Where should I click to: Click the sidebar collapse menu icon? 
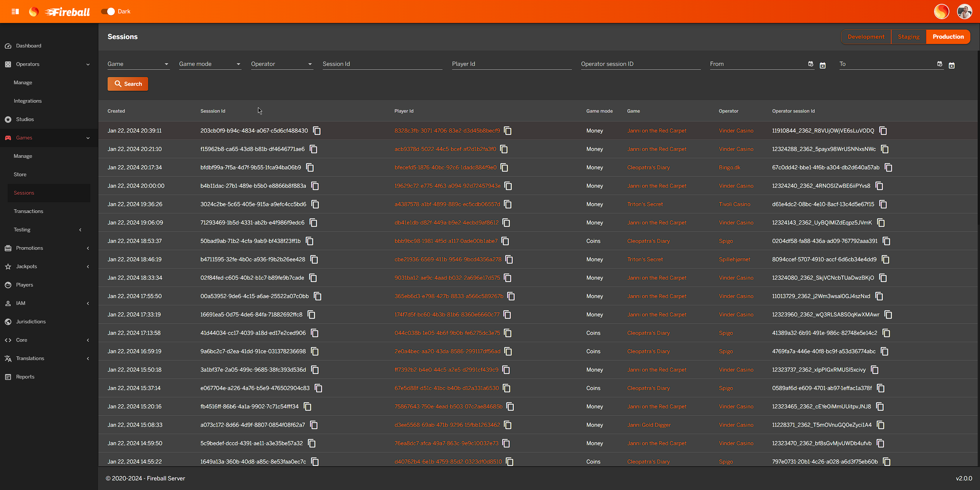[15, 11]
